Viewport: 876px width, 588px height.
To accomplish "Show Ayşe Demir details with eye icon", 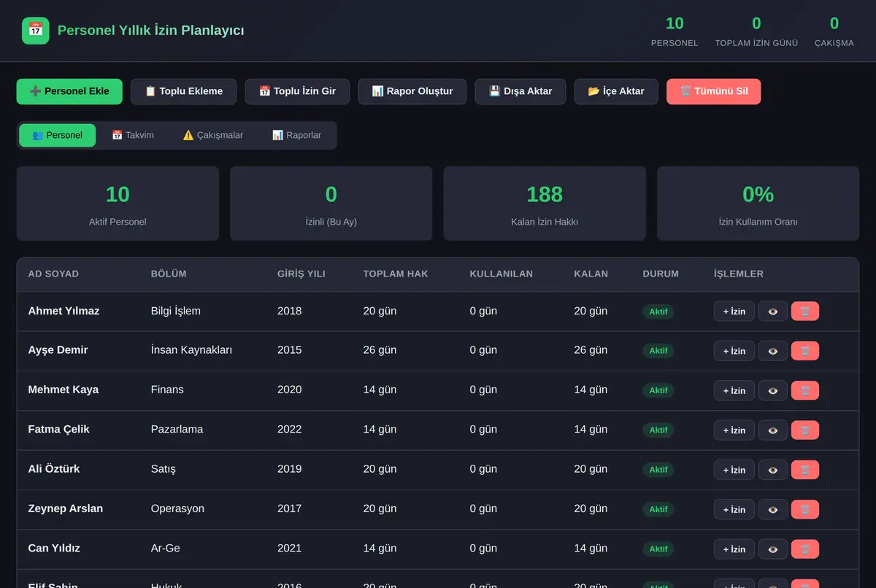I will click(x=773, y=351).
